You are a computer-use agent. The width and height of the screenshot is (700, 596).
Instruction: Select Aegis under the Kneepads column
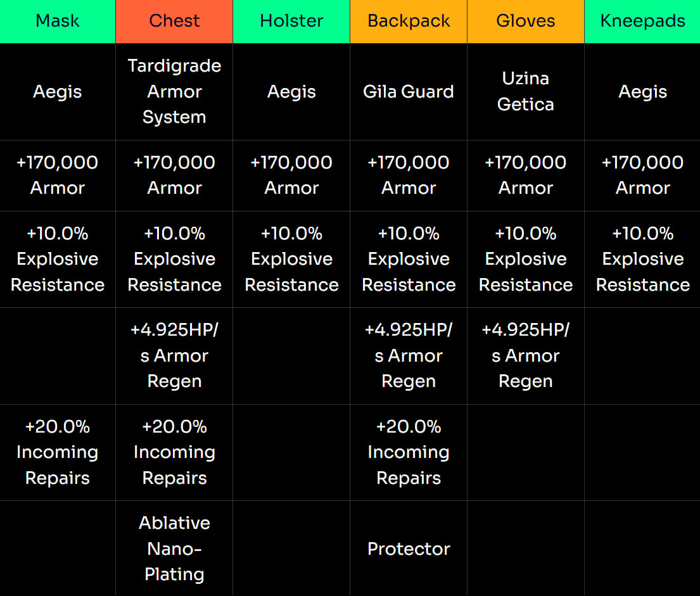(642, 91)
